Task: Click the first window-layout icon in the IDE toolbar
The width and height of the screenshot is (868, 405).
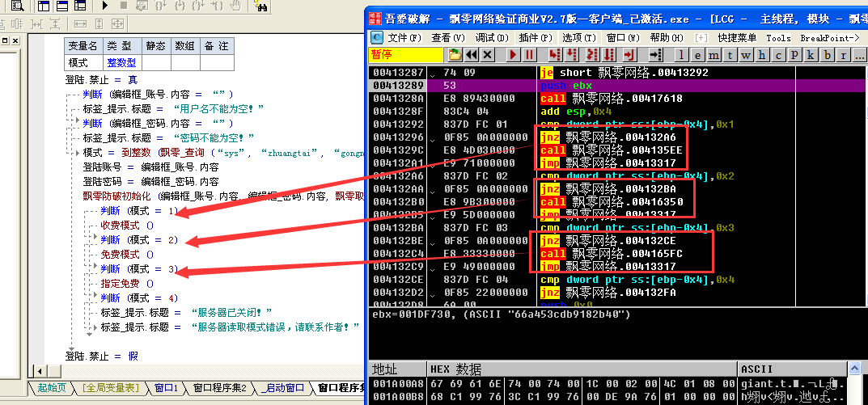Action: pyautogui.click(x=43, y=6)
